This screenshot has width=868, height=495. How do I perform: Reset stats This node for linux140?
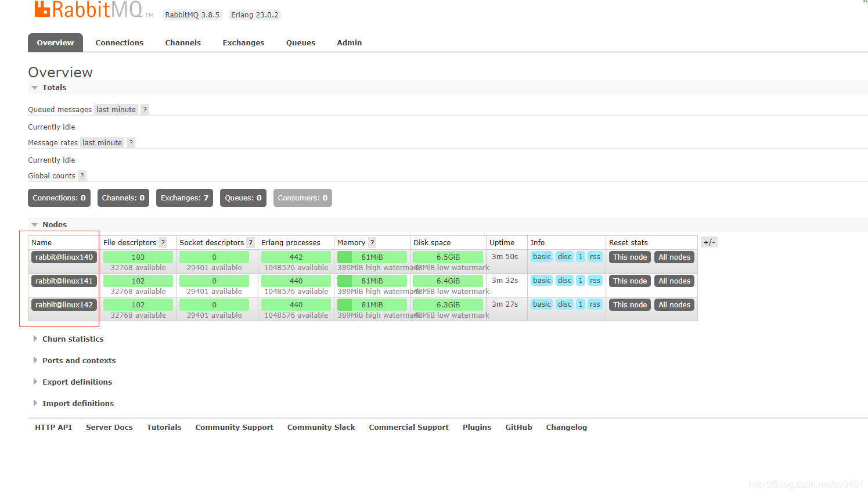[x=630, y=257]
